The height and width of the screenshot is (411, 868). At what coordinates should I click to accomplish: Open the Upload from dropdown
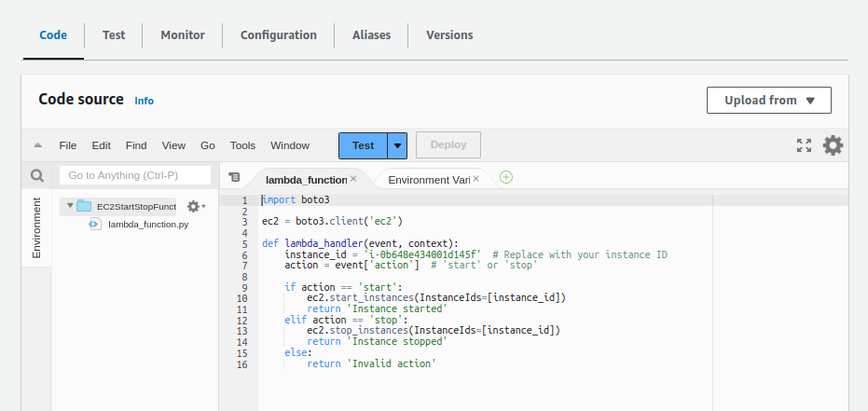pyautogui.click(x=769, y=101)
